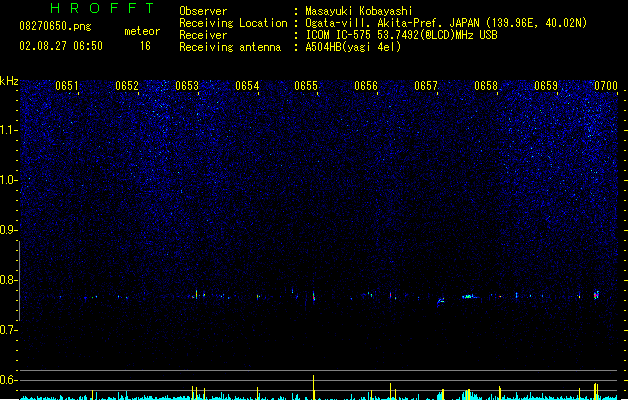
Task: Click the 0.7 kHz axis label
Action: coord(8,330)
